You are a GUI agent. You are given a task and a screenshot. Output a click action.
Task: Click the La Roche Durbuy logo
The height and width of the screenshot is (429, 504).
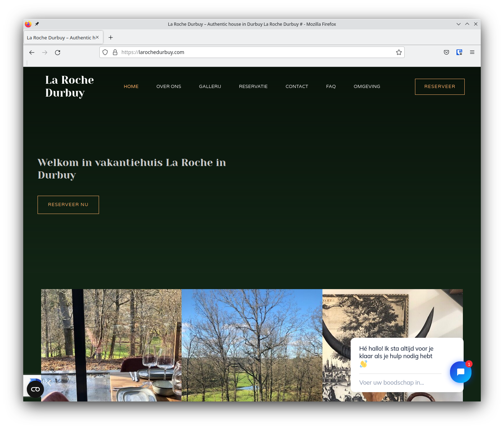70,86
